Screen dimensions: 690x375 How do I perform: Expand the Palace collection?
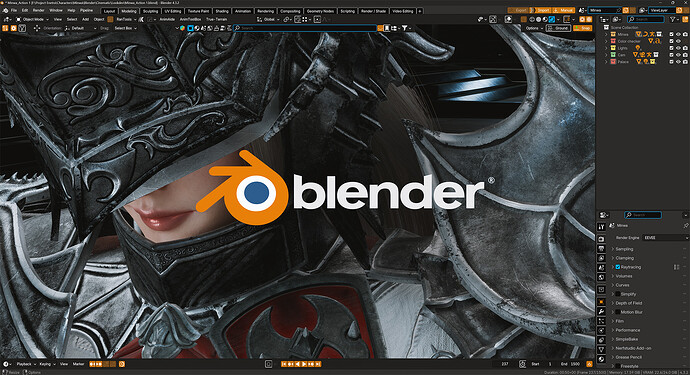coord(606,62)
